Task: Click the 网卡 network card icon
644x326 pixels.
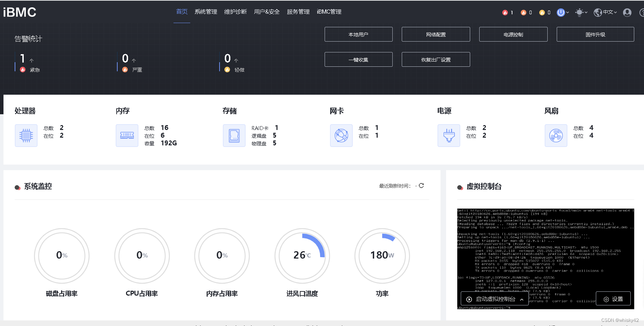Action: [x=341, y=135]
